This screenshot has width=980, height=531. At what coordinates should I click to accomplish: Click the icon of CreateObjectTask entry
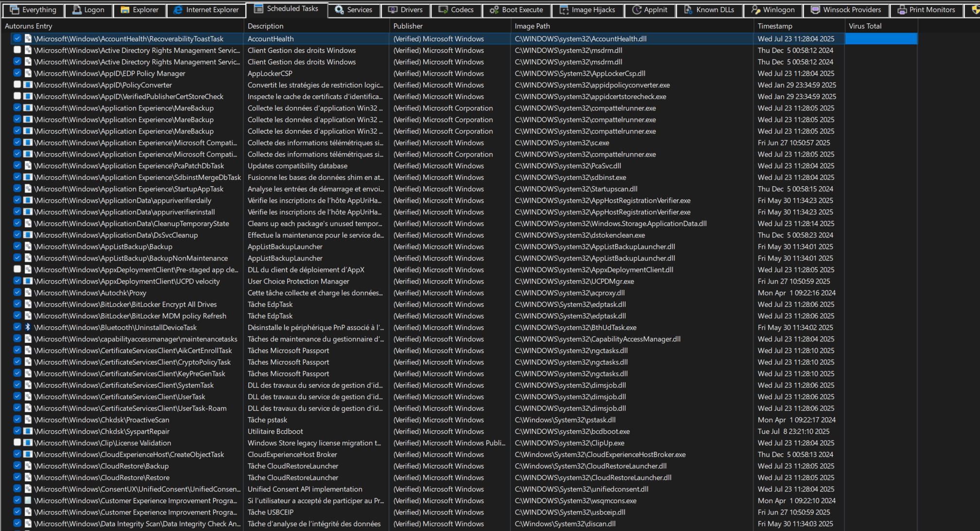(x=28, y=454)
